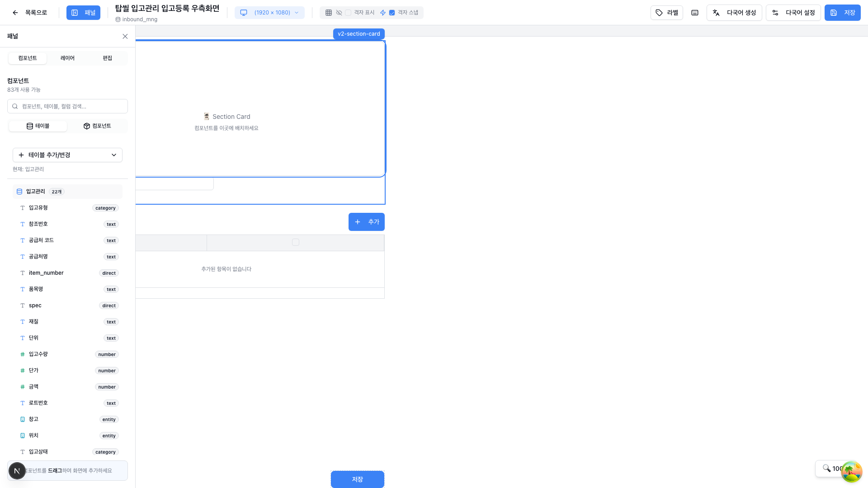Enable the 격자 표시 checkbox
This screenshot has width=868, height=488.
348,13
